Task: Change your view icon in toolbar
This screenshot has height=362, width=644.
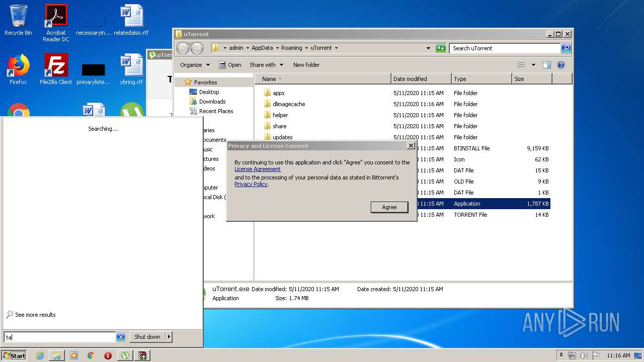Action: click(x=521, y=65)
